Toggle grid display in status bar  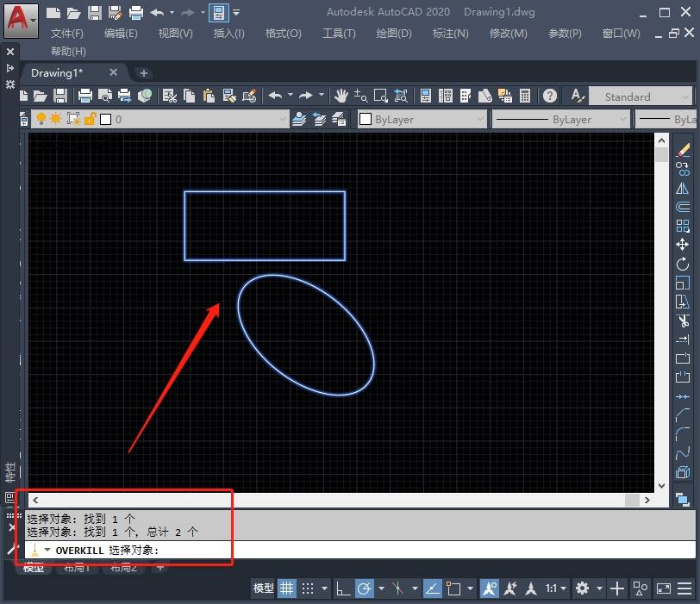coord(286,588)
